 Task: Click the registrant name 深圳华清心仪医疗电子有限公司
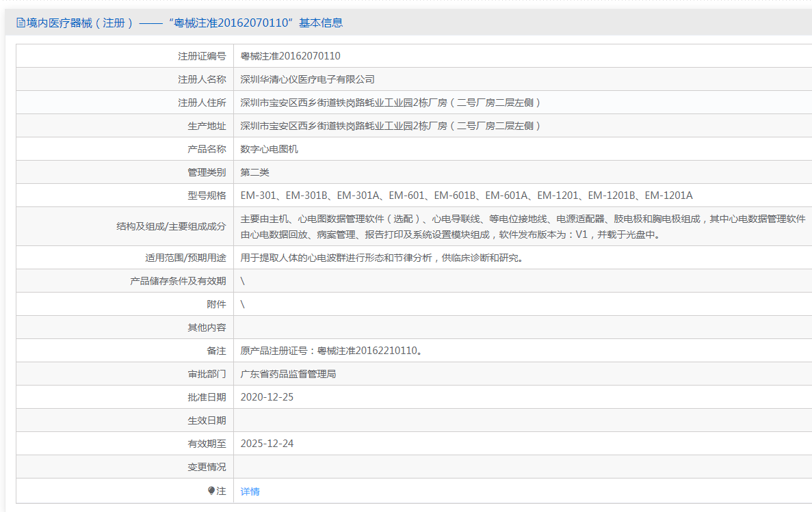click(308, 79)
